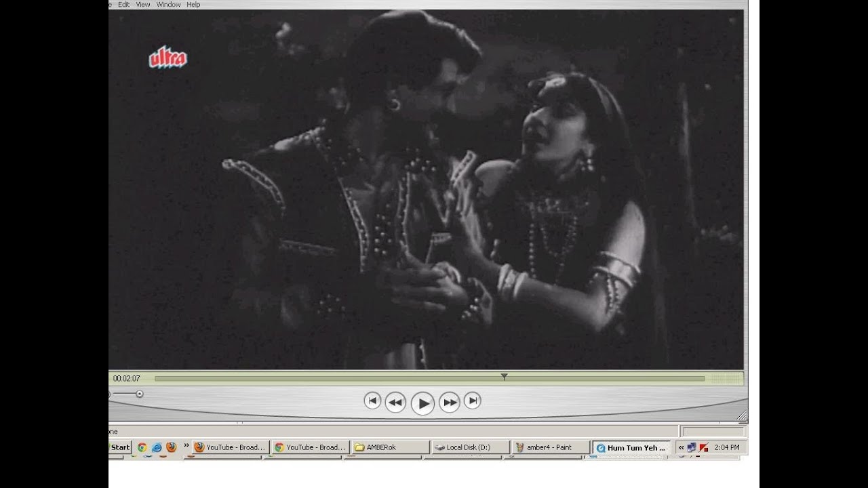Screen dimensions: 868x488
Task: Switch to the Chrome YouTube taskbar window
Action: pos(311,447)
